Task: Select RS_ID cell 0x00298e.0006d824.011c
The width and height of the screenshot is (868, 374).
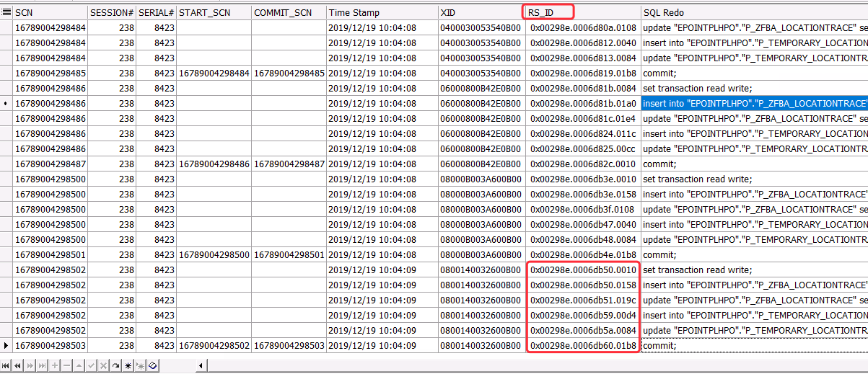Action: [583, 133]
